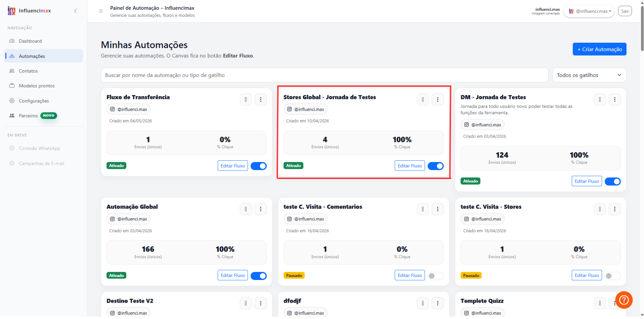The height and width of the screenshot is (319, 644).
Task: Click Influencimax logo in sidebar
Action: pyautogui.click(x=29, y=11)
